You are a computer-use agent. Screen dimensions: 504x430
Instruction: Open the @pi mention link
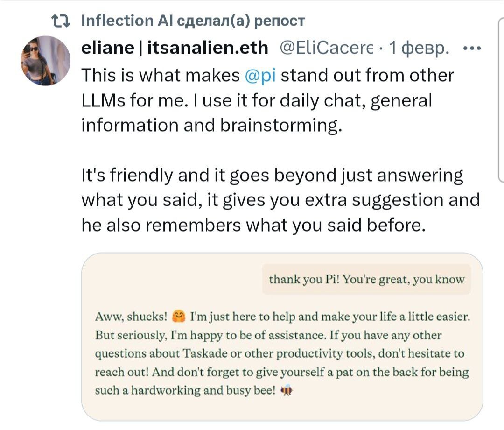pyautogui.click(x=259, y=75)
